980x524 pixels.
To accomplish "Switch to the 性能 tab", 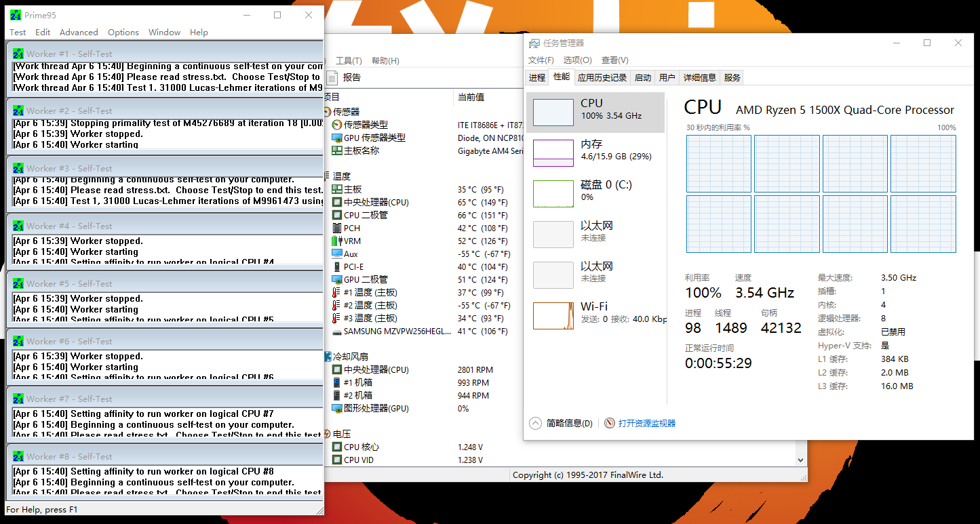I will tap(562, 77).
